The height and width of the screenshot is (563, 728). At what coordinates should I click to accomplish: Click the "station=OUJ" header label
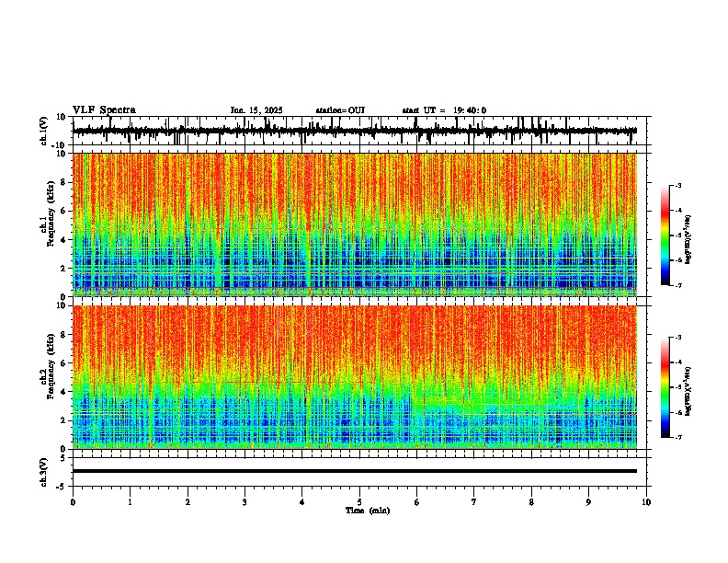(x=340, y=110)
